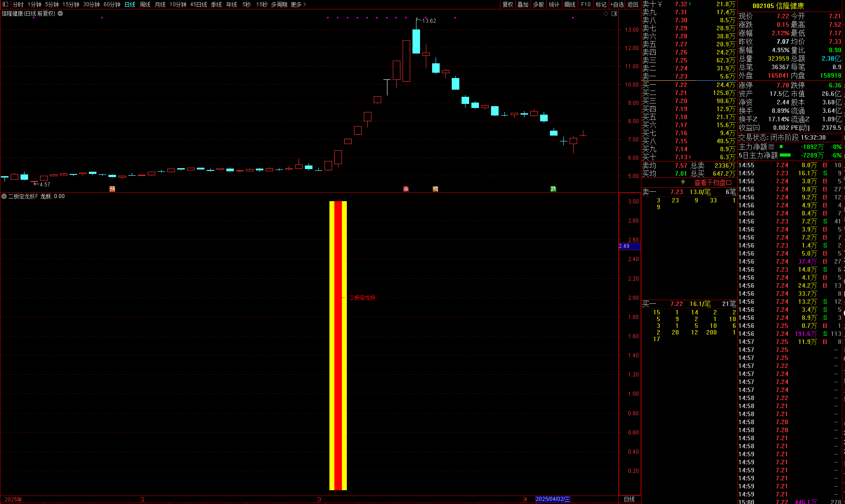Click the 跌 event marker icon
Image resolution: width=845 pixels, height=504 pixels.
click(x=553, y=189)
